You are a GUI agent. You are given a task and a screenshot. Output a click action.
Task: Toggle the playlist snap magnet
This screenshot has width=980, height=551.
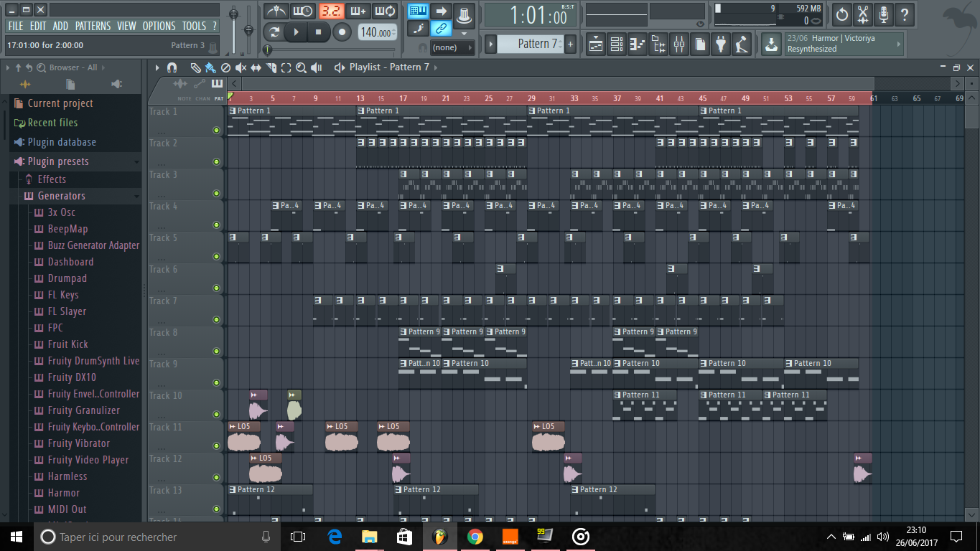(x=172, y=67)
